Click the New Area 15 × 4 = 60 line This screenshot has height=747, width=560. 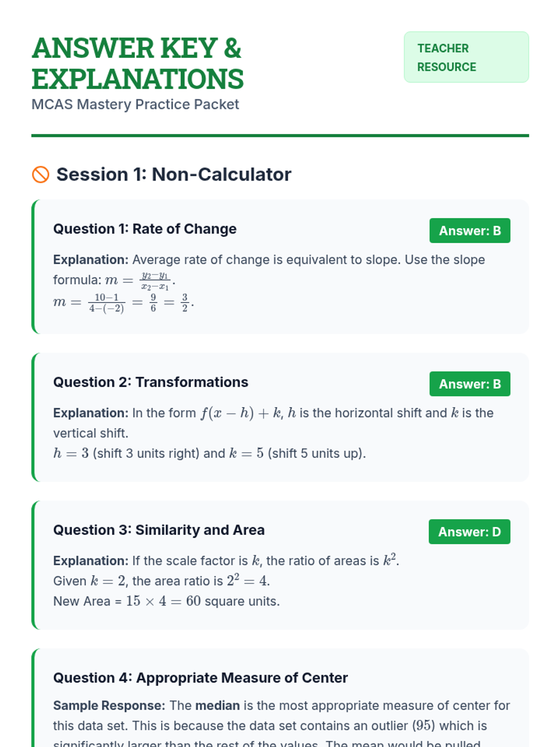tap(166, 601)
